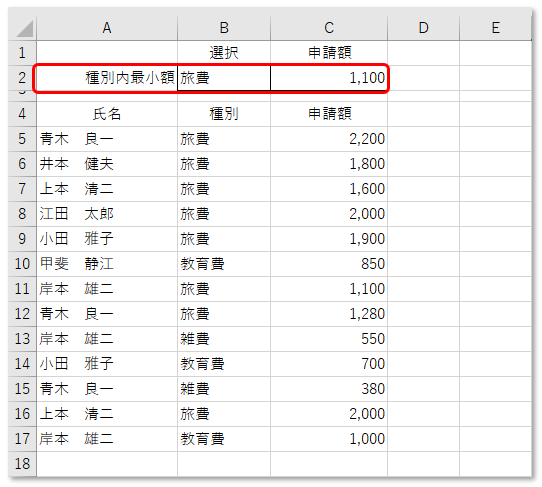This screenshot has width=542, height=487.
Task: Click the 種別 header cell in row 4
Action: tap(224, 114)
